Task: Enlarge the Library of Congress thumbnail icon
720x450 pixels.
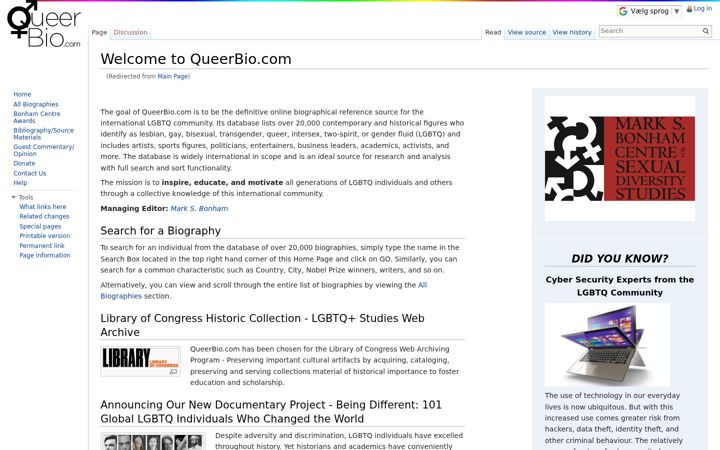Action: [x=173, y=372]
